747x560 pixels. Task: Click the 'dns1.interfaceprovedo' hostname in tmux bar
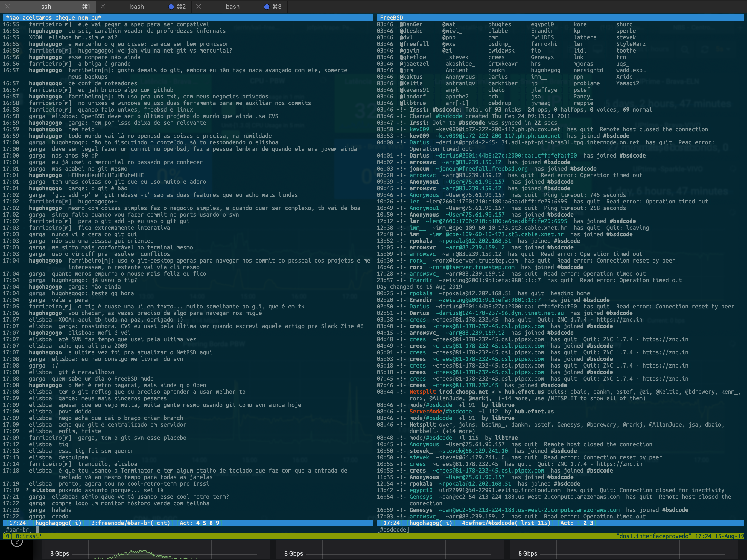click(x=653, y=536)
